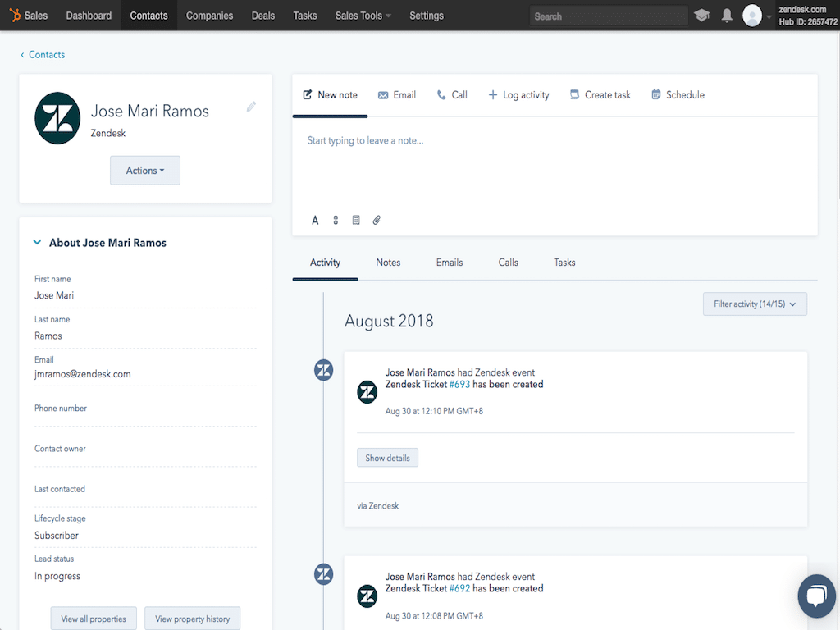
Task: Switch to the Emails timeline tab
Action: pos(450,262)
